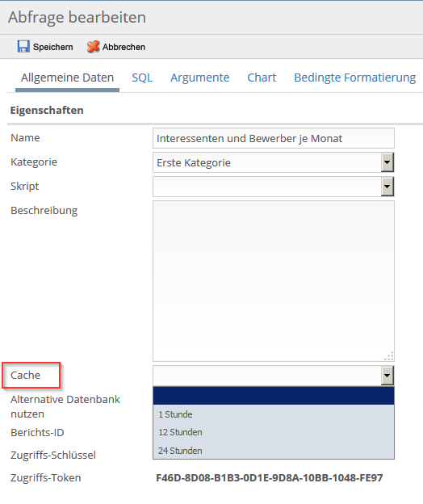Image resolution: width=423 pixels, height=504 pixels.
Task: Select the blank highlighted cache option
Action: pyautogui.click(x=274, y=396)
